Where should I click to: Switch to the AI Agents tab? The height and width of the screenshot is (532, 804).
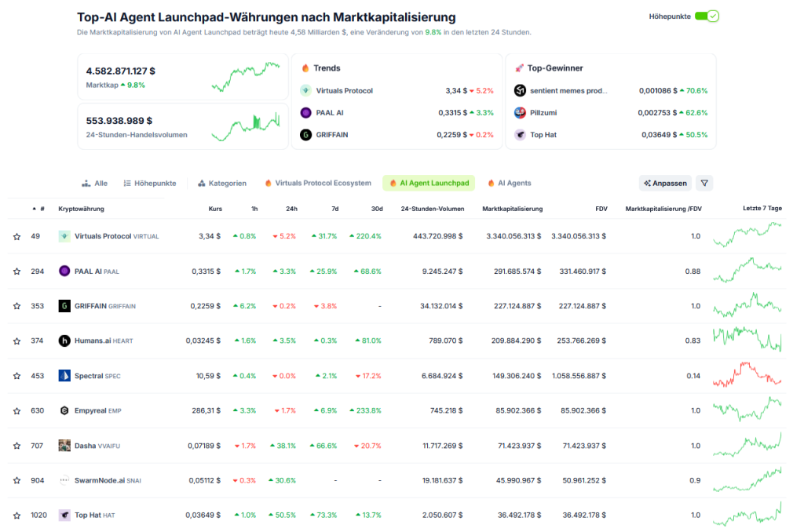click(509, 183)
